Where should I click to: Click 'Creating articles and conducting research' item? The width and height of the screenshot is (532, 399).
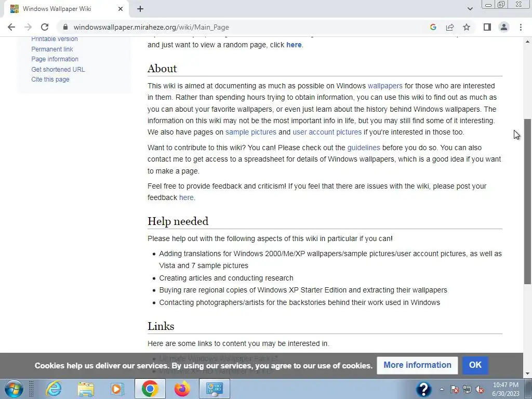226,278
